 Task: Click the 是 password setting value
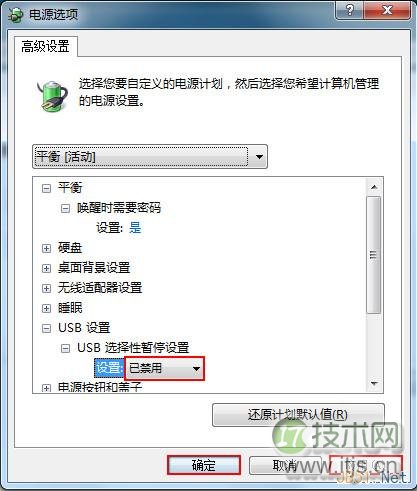pyautogui.click(x=135, y=228)
